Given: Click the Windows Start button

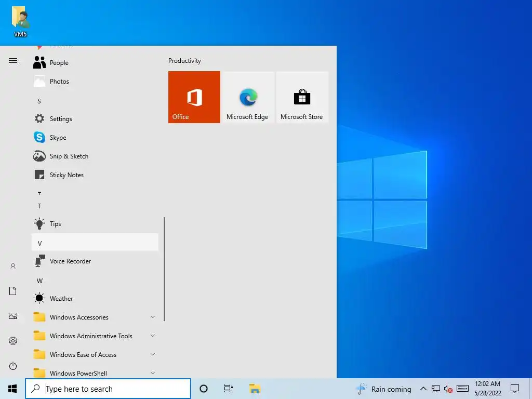Looking at the screenshot, I should point(12,389).
